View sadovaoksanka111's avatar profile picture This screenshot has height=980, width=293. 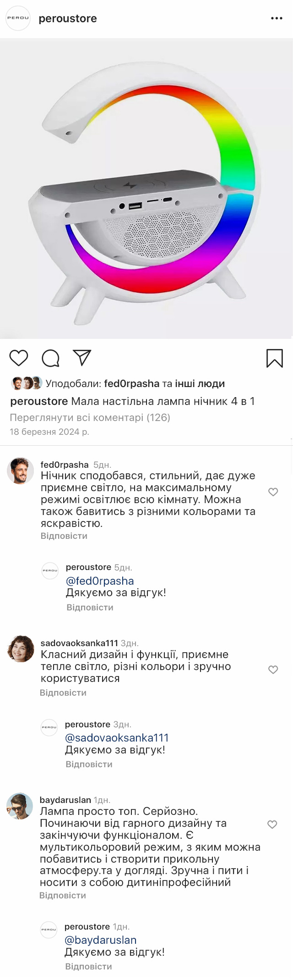pos(21,648)
